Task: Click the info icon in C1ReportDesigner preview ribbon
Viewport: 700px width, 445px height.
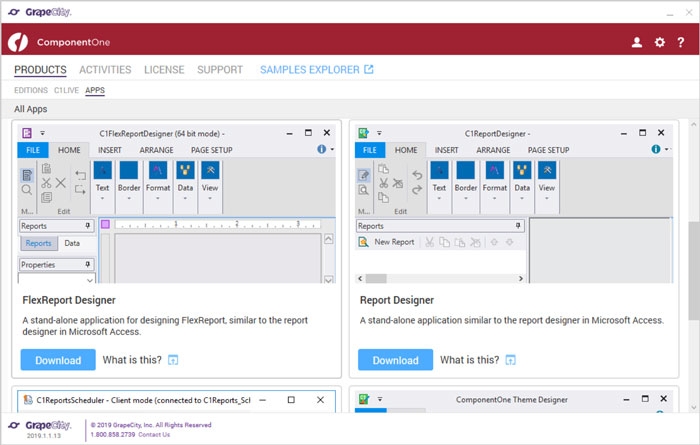Action: (x=655, y=149)
